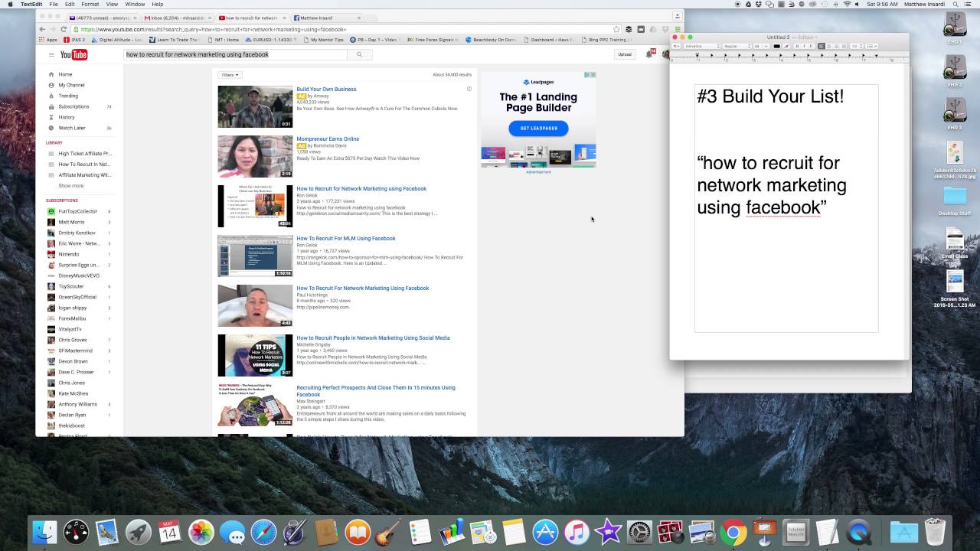Screen dimensions: 980x551
Task: Click the Home icon in YouTube sidebar
Action: point(51,74)
